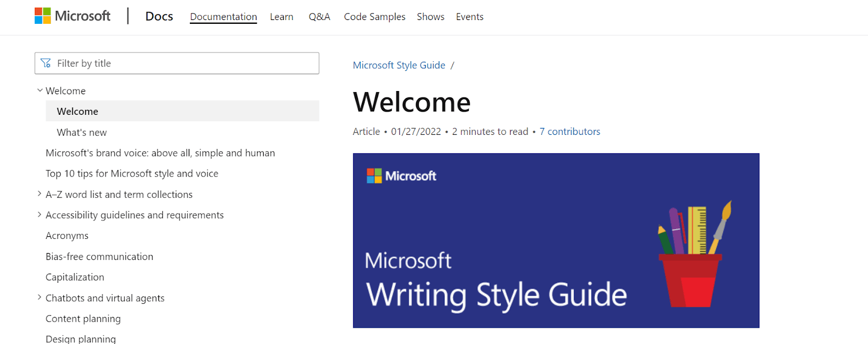Viewport: 868px width, 344px height.
Task: Open Shows in the top navigation
Action: click(x=430, y=17)
